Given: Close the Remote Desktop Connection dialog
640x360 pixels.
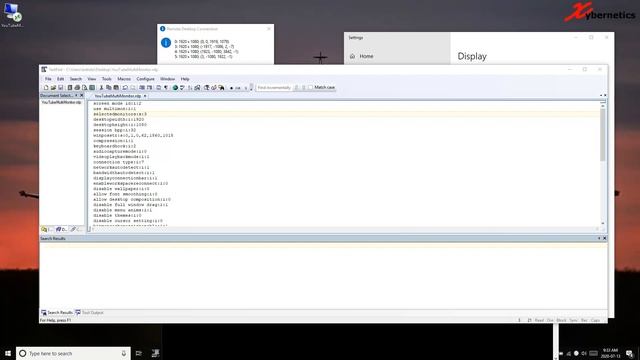Looking at the screenshot, I should coord(269,29).
